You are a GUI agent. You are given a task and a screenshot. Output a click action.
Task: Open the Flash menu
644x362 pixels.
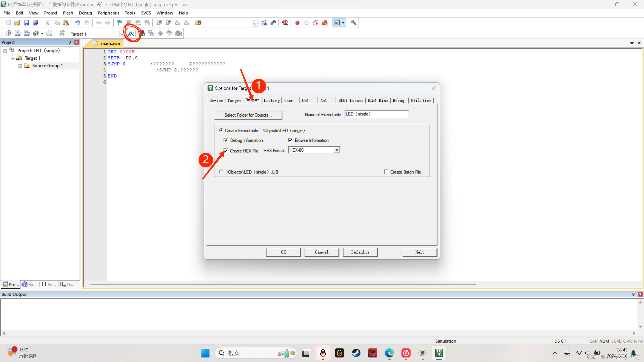68,13
